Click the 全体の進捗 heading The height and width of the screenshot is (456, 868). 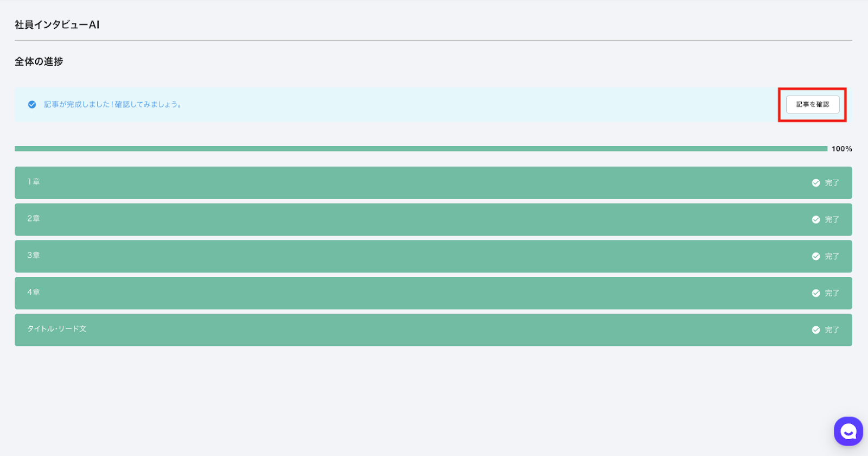39,61
